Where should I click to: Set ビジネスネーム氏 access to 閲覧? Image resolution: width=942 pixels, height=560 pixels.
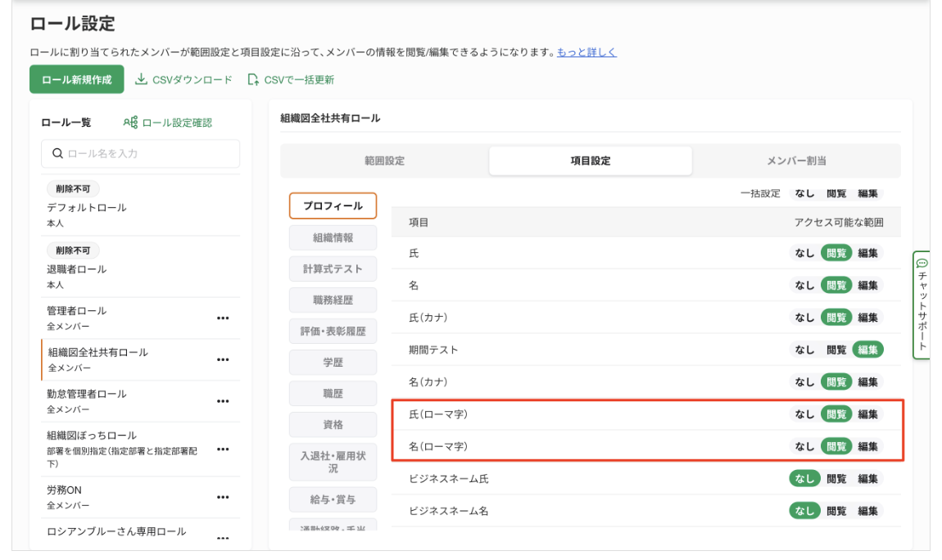(836, 479)
